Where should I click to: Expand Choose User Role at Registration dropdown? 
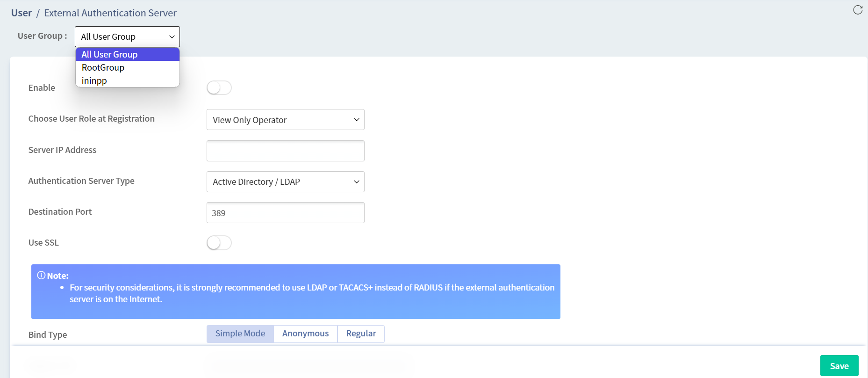pyautogui.click(x=286, y=120)
